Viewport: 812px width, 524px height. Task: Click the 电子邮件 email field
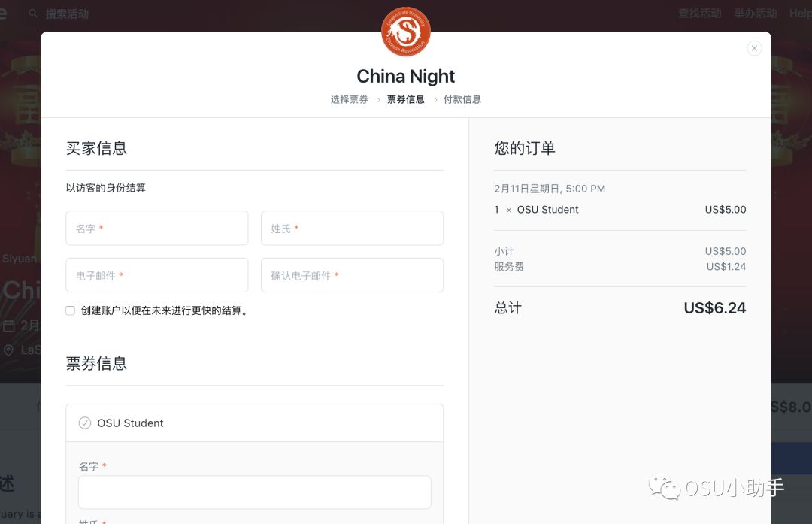click(157, 275)
